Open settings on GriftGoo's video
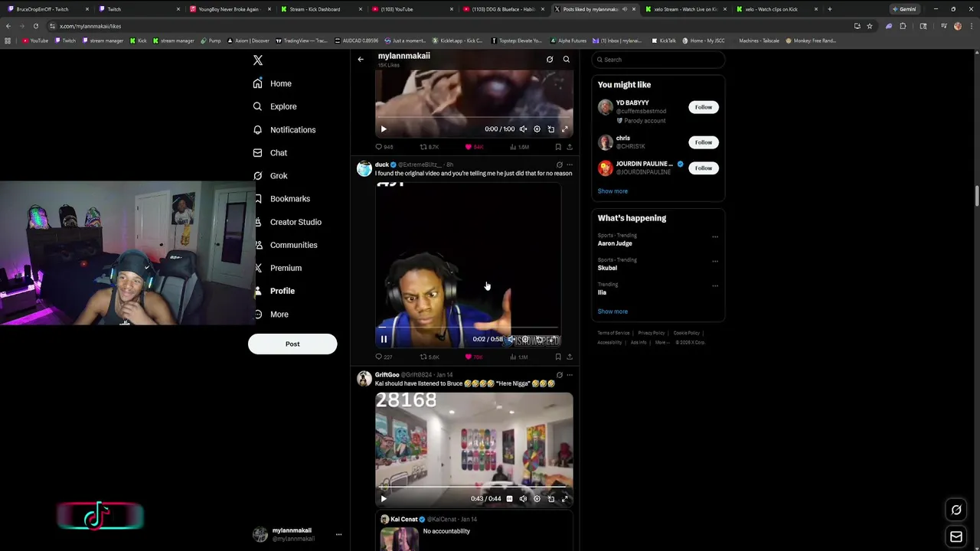Image resolution: width=980 pixels, height=551 pixels. click(x=537, y=499)
